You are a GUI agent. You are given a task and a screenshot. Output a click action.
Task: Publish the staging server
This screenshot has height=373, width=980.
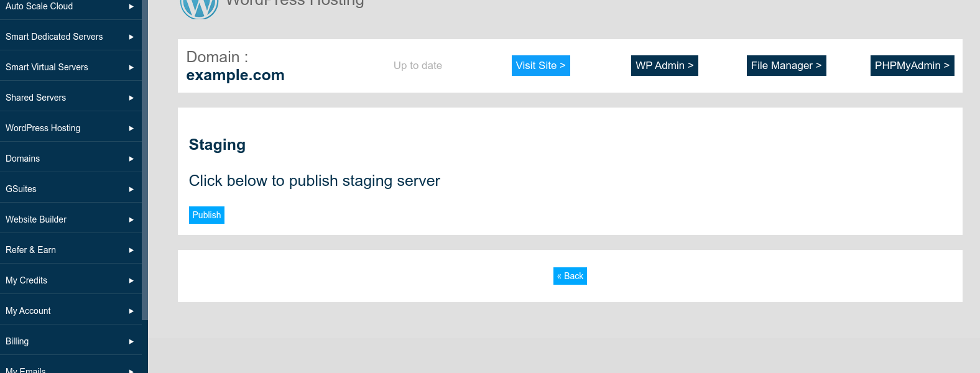[206, 215]
